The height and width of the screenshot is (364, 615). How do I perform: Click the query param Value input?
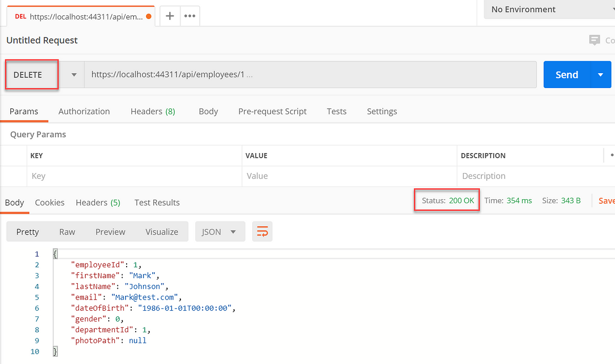349,176
